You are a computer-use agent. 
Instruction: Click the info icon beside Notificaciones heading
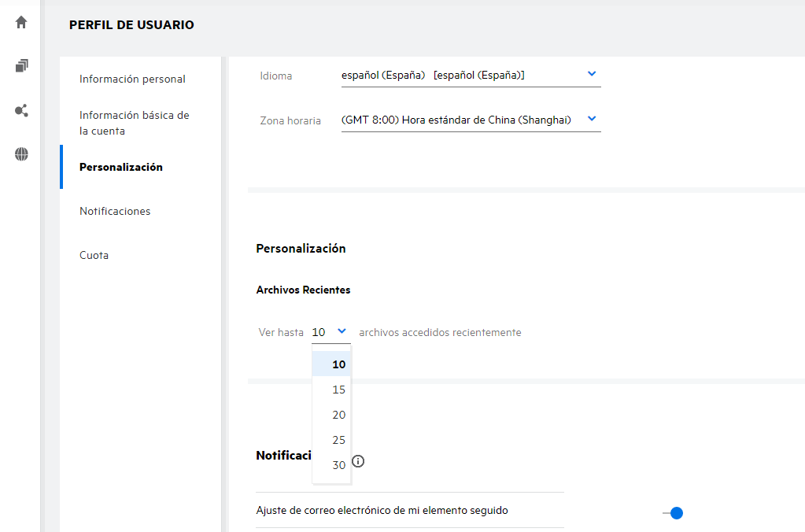tap(358, 461)
